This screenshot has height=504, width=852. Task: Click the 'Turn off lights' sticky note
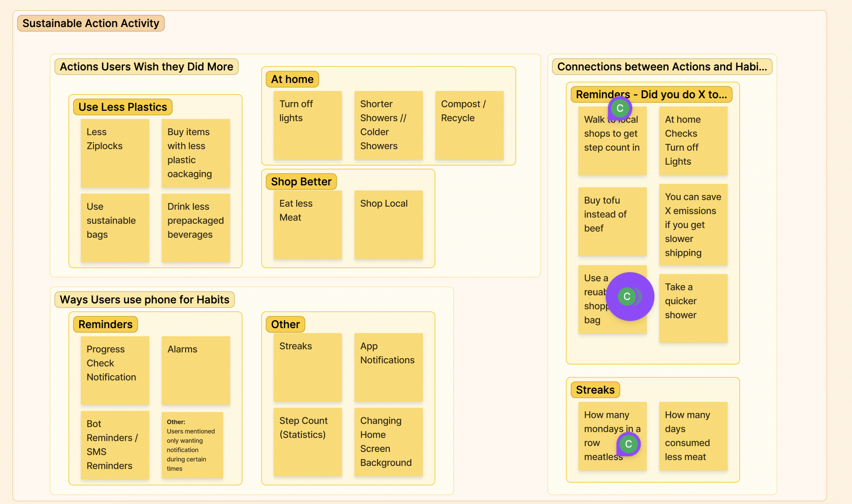(x=307, y=125)
